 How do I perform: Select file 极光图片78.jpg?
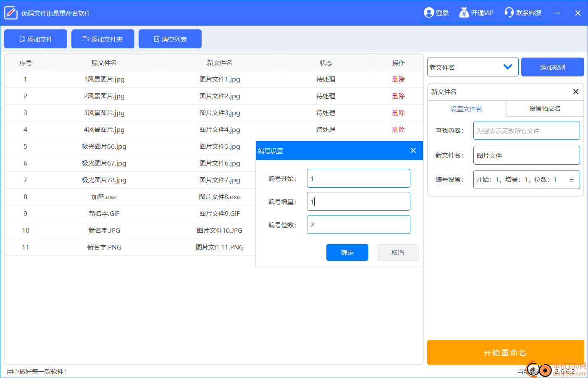[104, 180]
